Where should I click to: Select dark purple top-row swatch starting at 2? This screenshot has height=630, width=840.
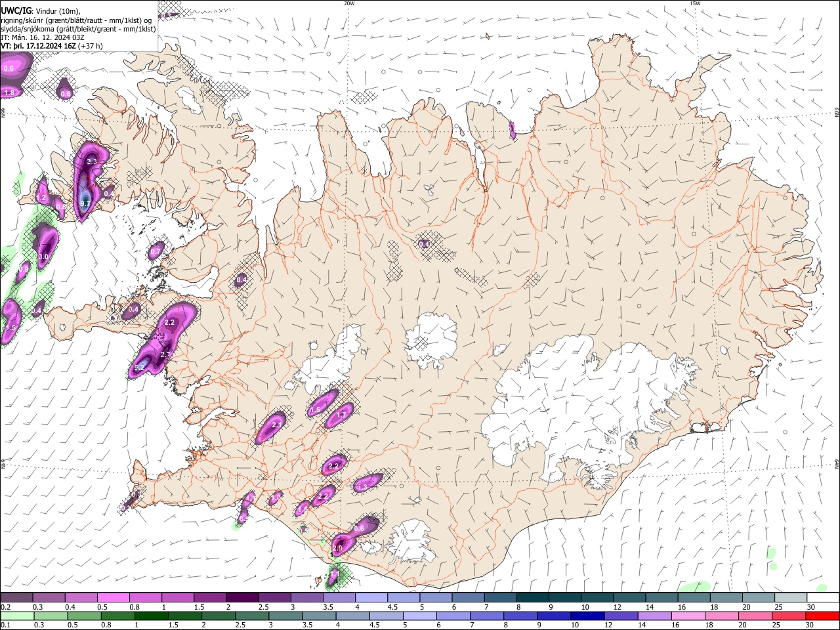tap(241, 598)
